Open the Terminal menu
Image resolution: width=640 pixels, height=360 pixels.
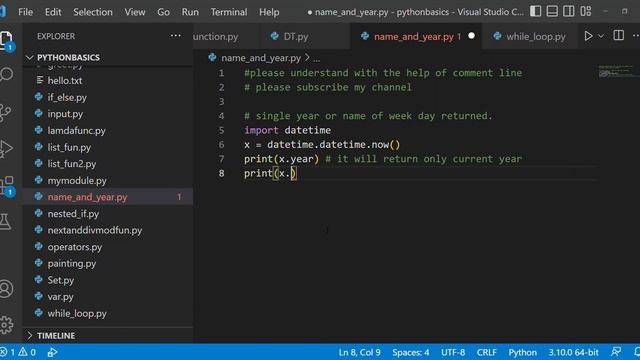click(x=229, y=12)
